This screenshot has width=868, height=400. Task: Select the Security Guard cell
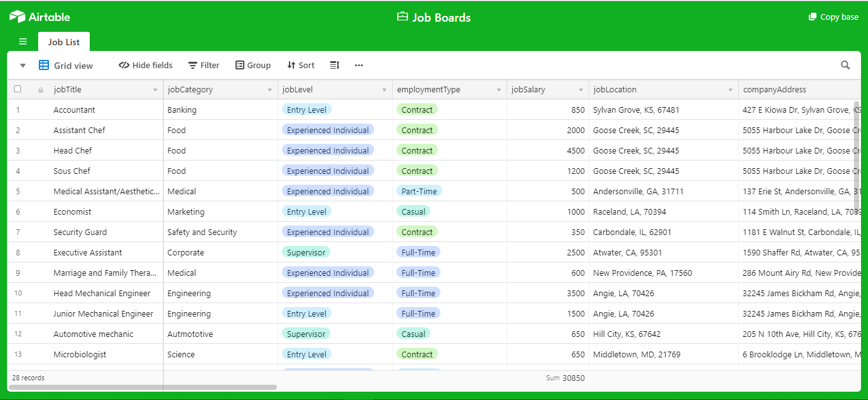tap(106, 232)
